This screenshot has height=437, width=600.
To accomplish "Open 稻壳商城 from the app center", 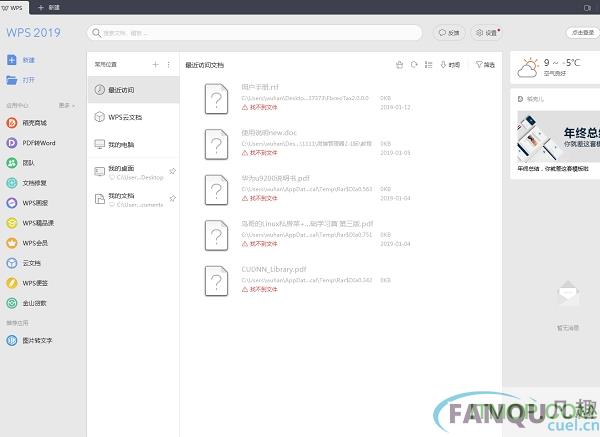I will pos(27,123).
